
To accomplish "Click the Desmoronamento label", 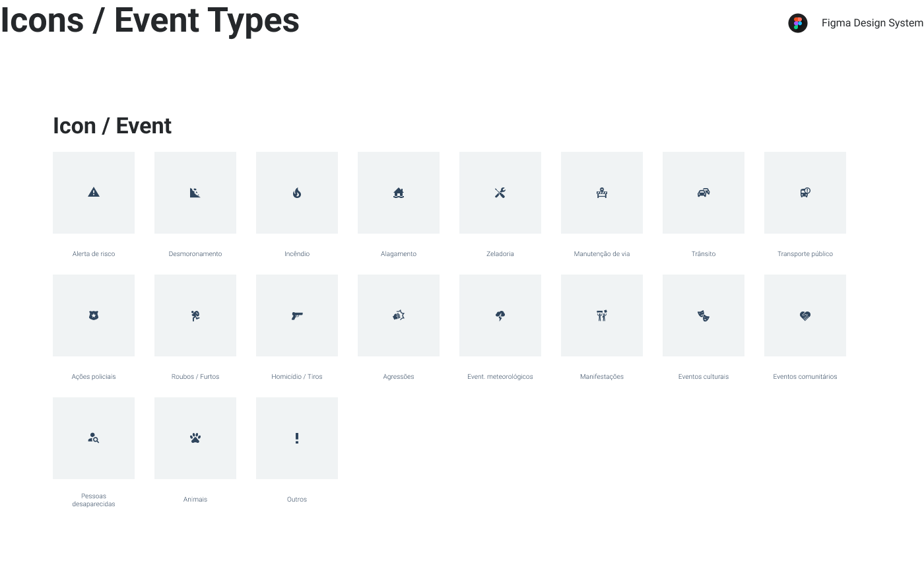I will point(195,253).
